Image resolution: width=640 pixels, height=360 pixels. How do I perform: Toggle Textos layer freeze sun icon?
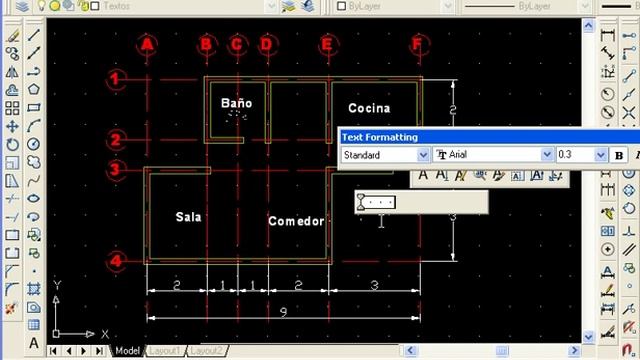55,6
